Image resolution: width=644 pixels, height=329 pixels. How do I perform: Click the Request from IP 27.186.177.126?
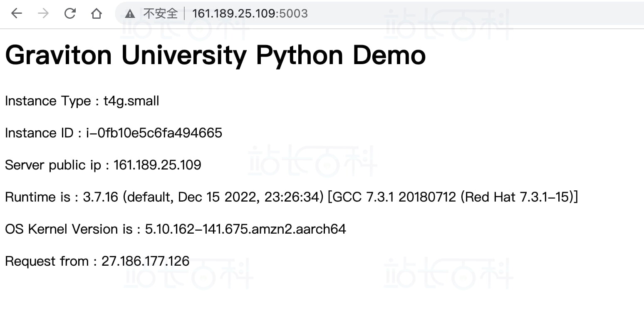coord(145,261)
